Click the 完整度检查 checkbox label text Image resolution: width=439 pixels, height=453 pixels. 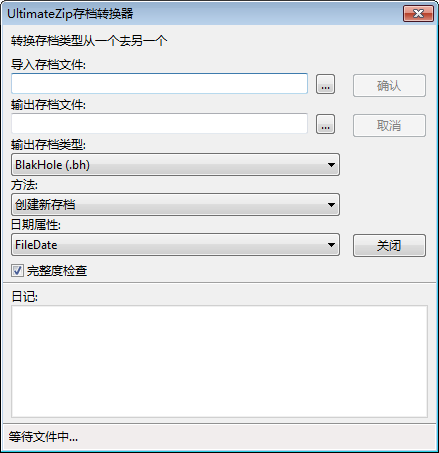point(57,270)
